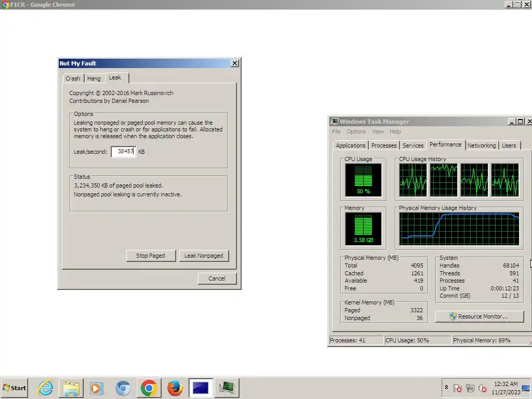Click the CPU Usage 50 % meter

point(363,180)
